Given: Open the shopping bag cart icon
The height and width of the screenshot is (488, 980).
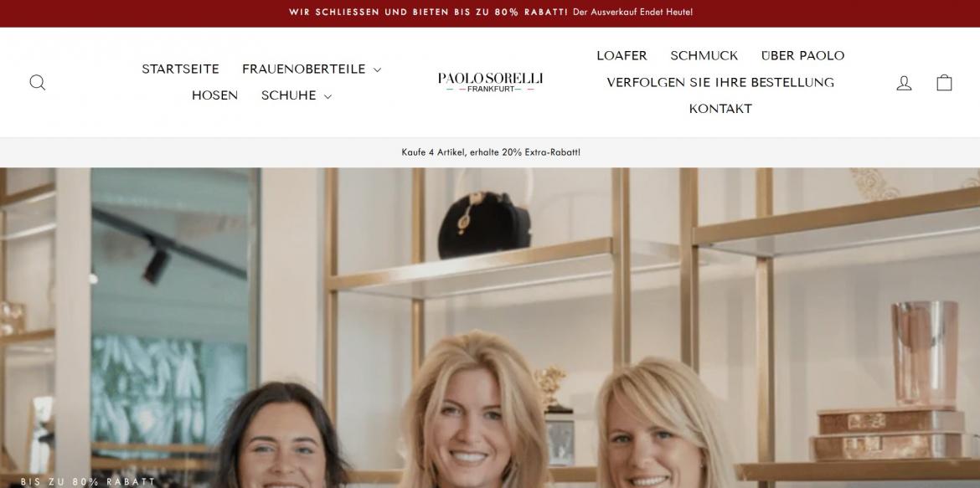Looking at the screenshot, I should [x=944, y=83].
